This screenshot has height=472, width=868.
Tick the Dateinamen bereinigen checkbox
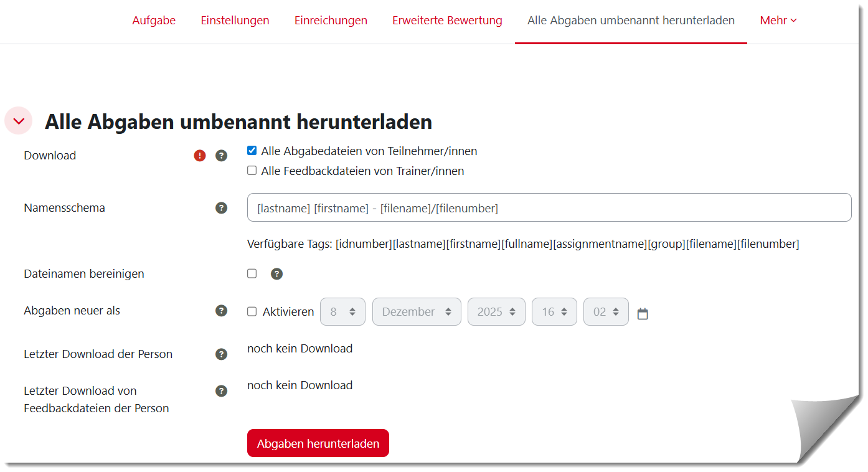252,273
